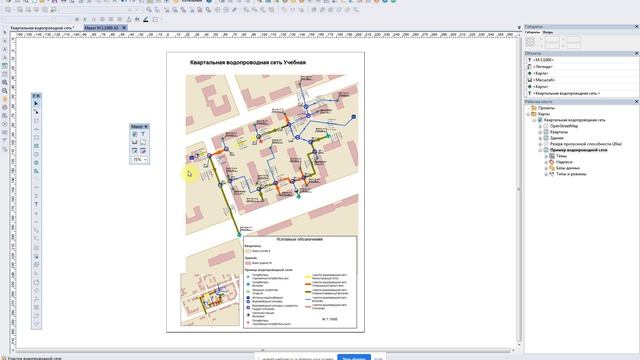The image size is (640, 360).
Task: Open the Меры tab in Габариты panel
Action: coord(548,32)
